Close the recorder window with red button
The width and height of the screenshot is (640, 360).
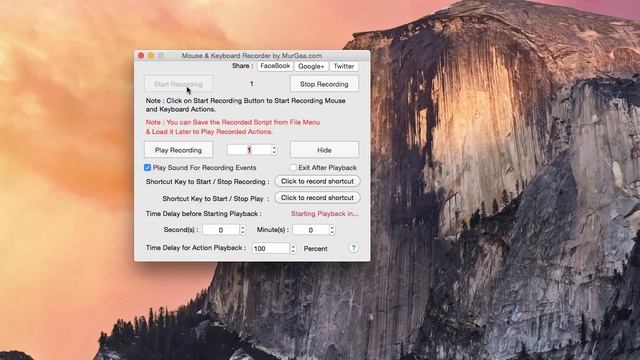pos(141,56)
